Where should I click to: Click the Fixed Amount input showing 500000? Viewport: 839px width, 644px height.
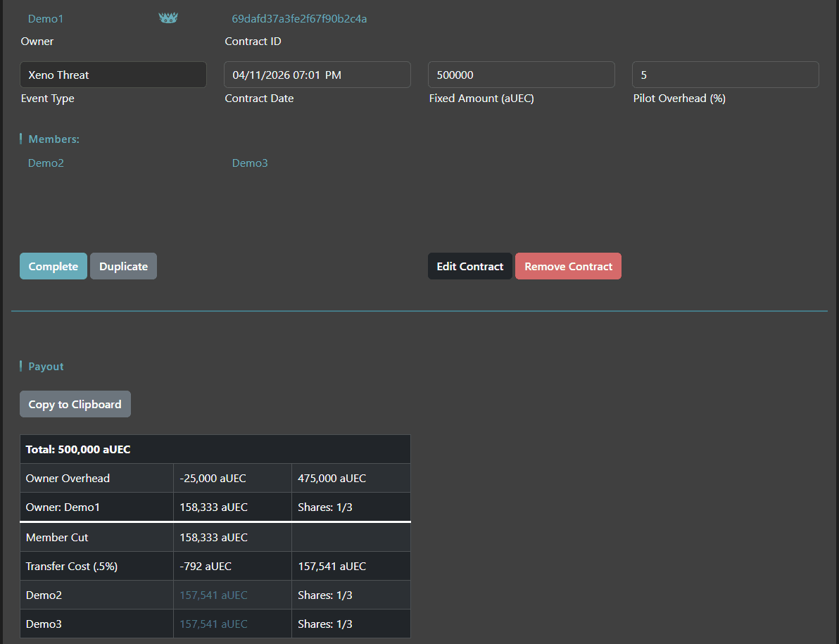coord(521,75)
